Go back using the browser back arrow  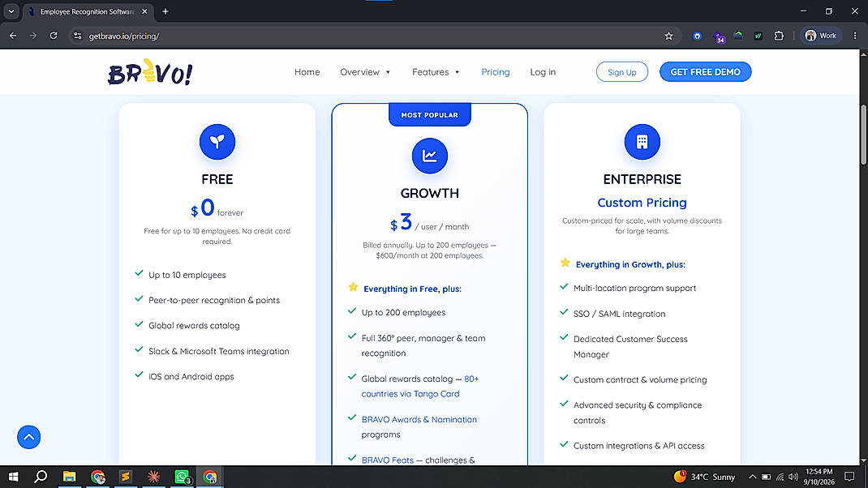click(13, 36)
